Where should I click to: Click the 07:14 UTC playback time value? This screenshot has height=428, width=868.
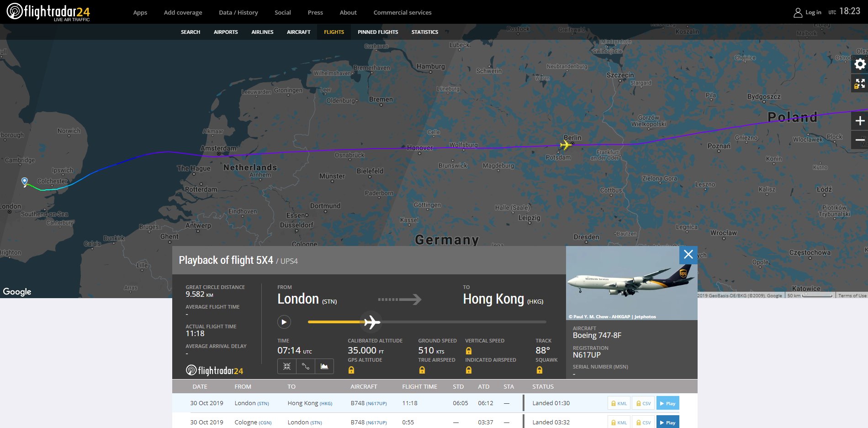295,350
